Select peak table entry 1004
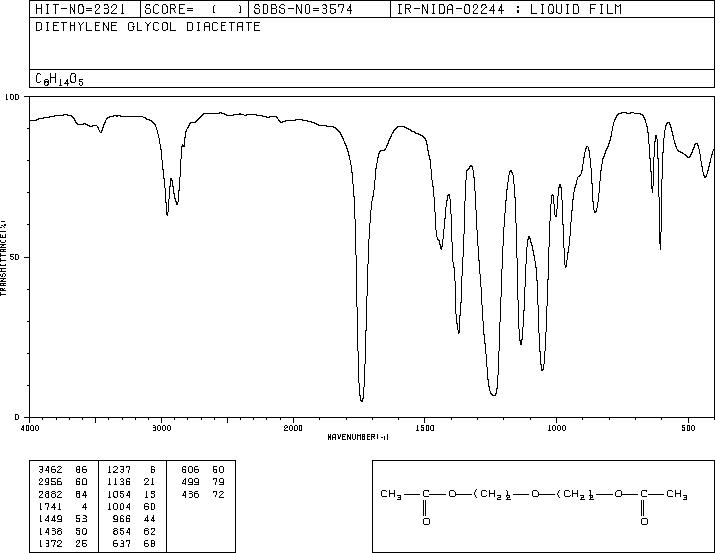This screenshot has height=553, width=715. click(x=119, y=507)
